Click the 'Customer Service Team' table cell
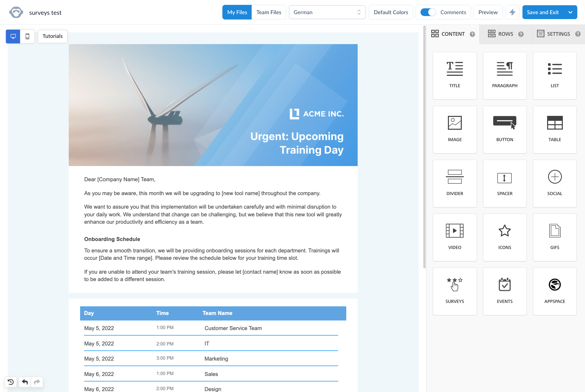 (x=233, y=328)
